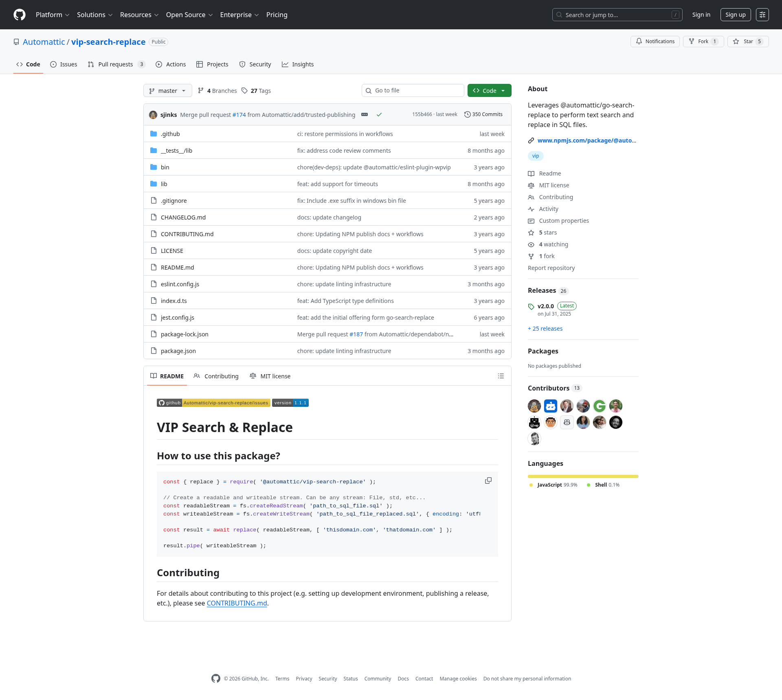
Task: Click the green G contributor avatar
Action: tap(600, 406)
